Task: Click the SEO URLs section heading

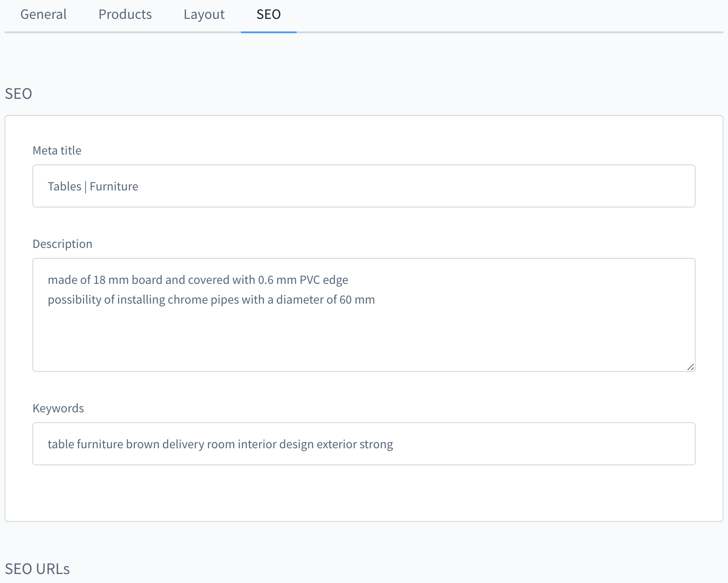Action: tap(37, 569)
